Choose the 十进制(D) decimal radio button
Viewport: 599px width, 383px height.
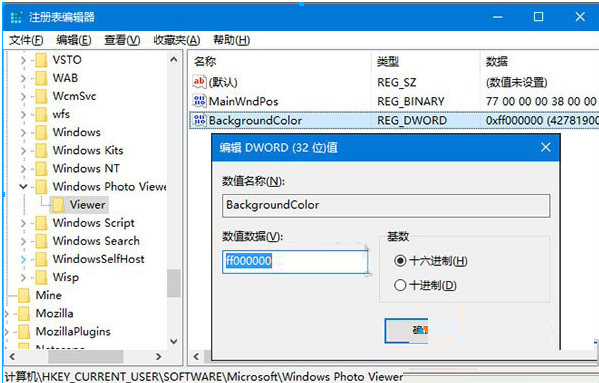coord(400,285)
